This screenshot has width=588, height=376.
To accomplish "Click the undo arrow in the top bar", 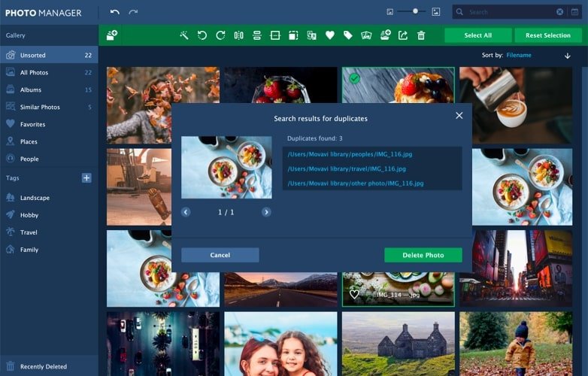I will (x=114, y=12).
